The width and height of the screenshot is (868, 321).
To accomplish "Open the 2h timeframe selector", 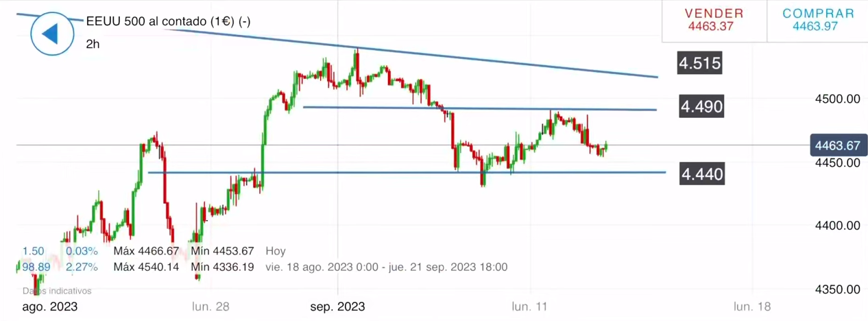I will 93,44.
